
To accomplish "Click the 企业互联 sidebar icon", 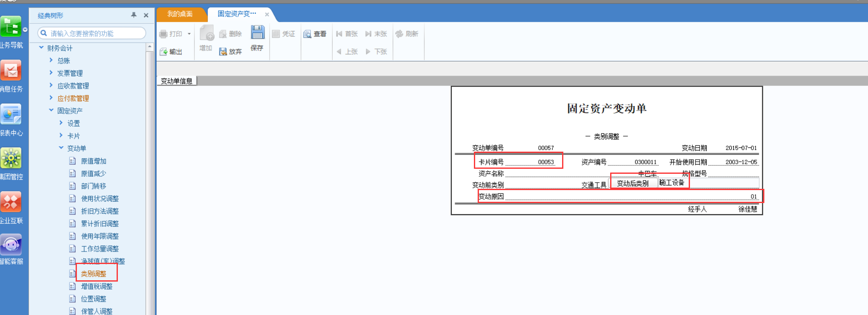I will (x=11, y=202).
